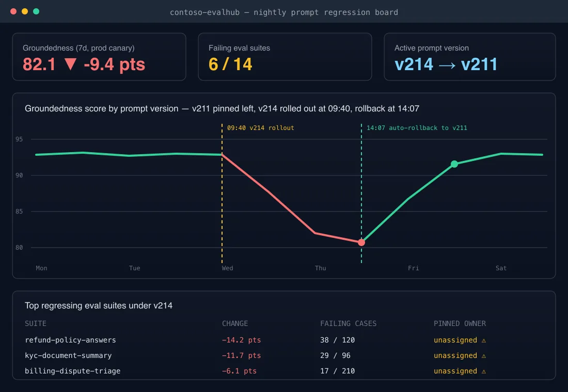The image size is (568, 392).
Task: Click the 'v214 → v211' version value
Action: pos(446,64)
